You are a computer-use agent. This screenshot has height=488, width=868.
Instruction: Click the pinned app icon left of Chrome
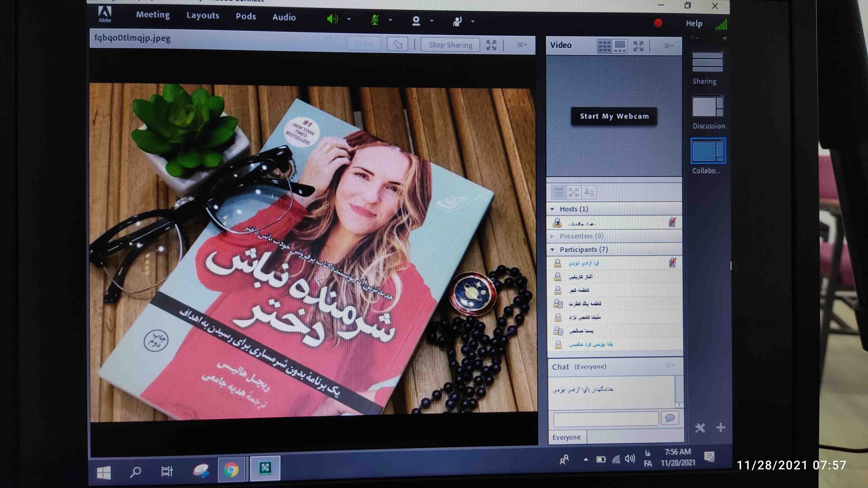(x=201, y=470)
